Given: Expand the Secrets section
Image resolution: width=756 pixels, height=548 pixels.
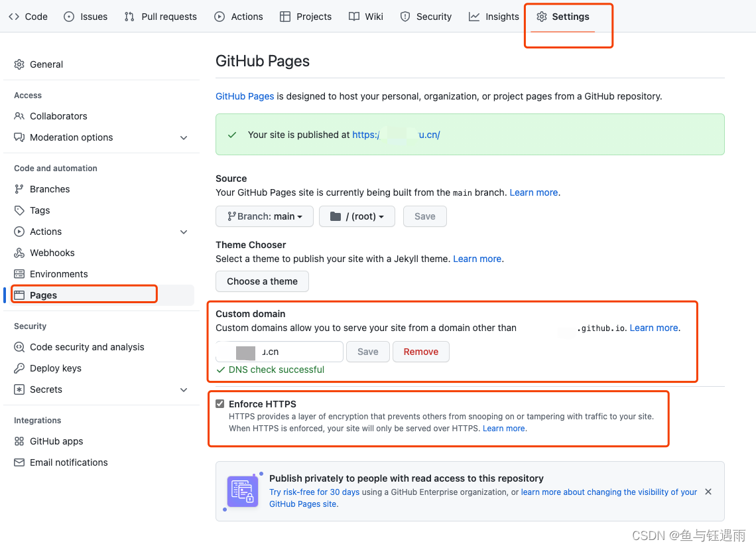Looking at the screenshot, I should coord(184,390).
